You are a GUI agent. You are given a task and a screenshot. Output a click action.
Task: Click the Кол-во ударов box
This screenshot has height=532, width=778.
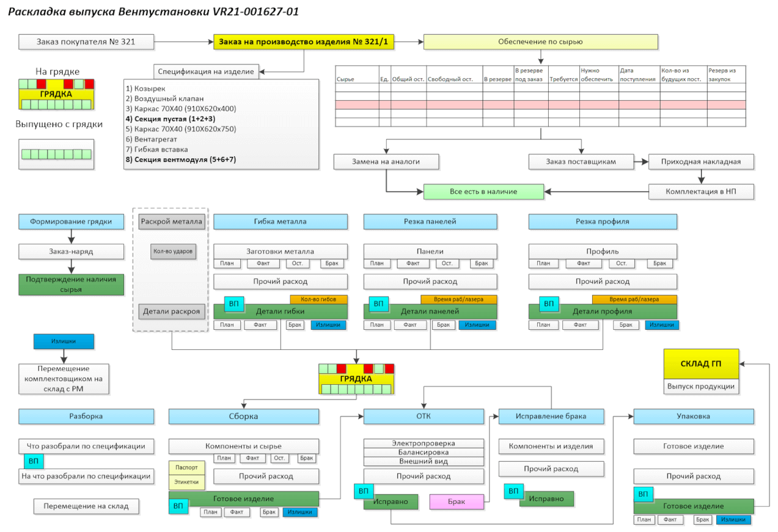click(174, 251)
